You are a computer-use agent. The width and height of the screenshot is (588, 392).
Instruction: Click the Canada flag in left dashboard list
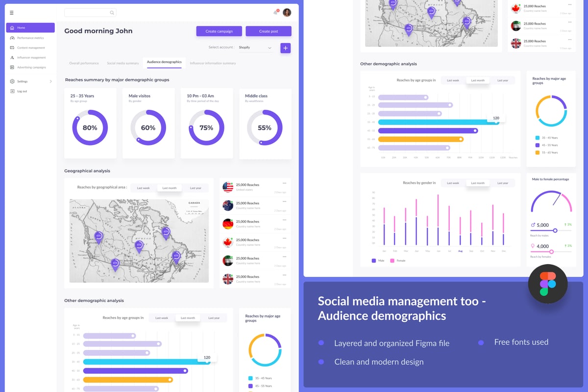point(228,242)
